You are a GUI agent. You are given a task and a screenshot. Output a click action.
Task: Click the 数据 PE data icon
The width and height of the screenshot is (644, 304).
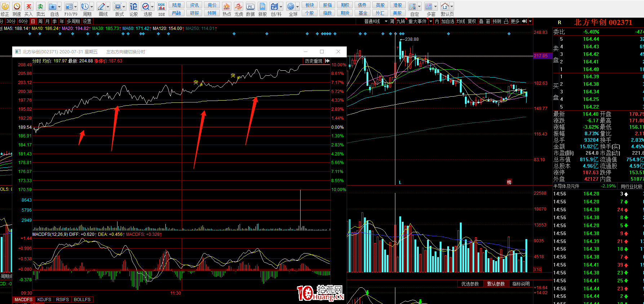click(x=250, y=6)
